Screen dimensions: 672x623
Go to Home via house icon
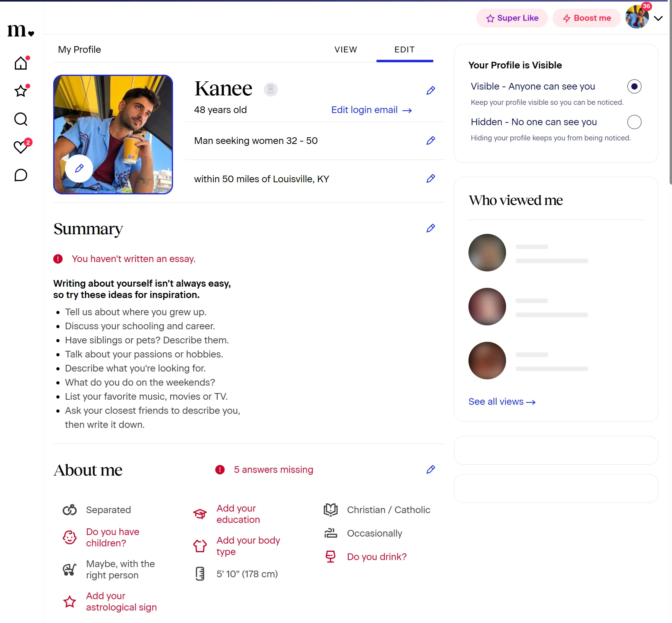click(x=21, y=63)
